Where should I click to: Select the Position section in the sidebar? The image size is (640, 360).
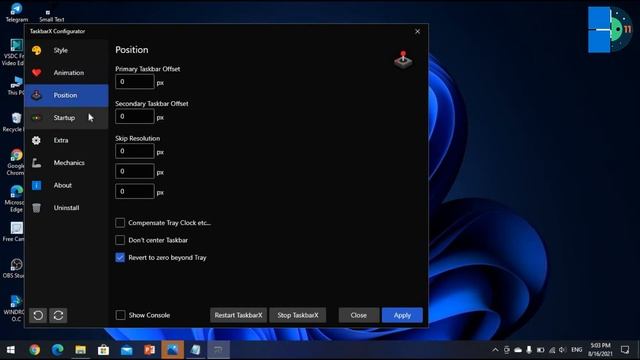click(67, 95)
